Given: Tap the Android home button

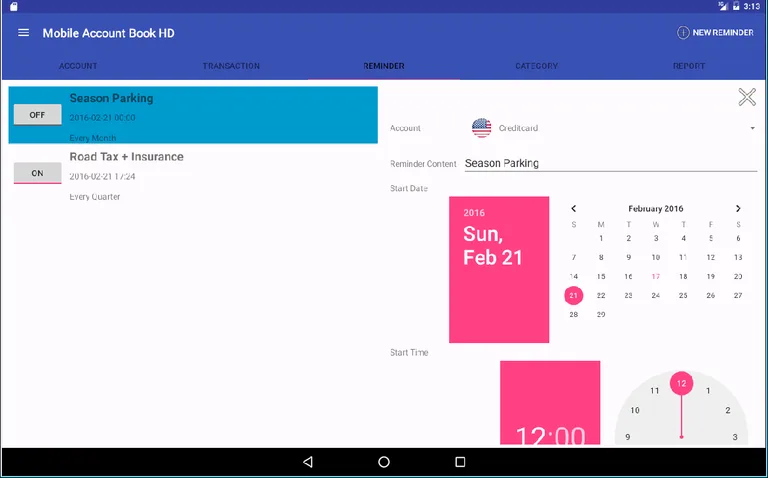Looking at the screenshot, I should point(384,462).
